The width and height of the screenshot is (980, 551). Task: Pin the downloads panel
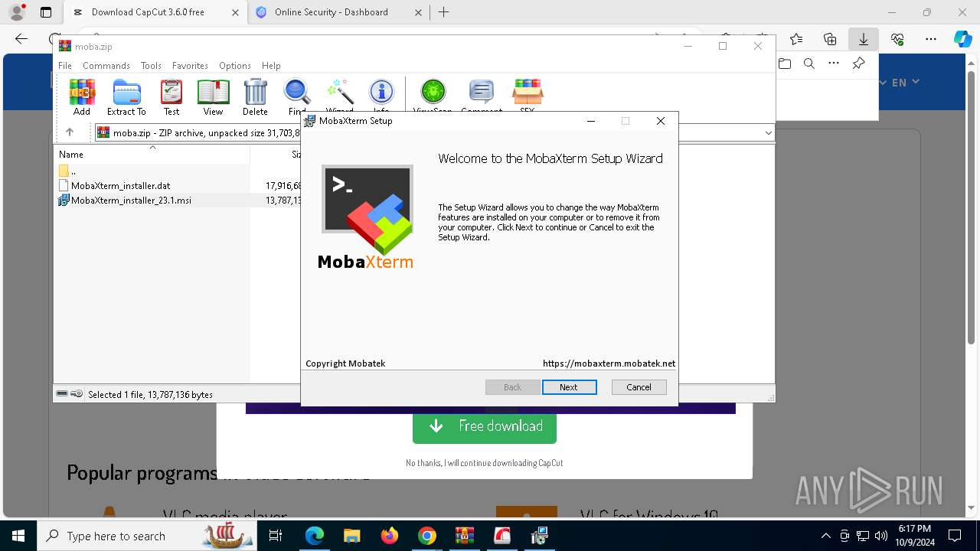tap(858, 64)
